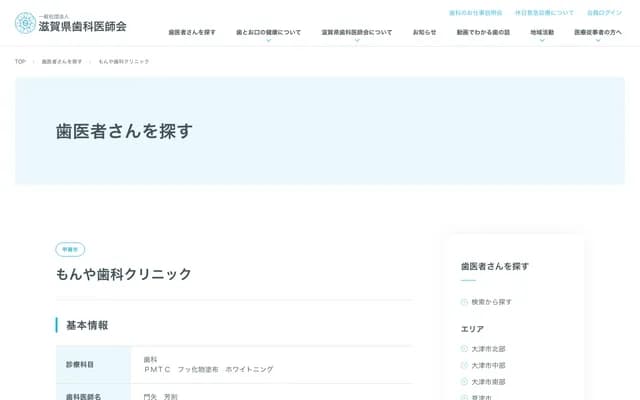The height and width of the screenshot is (400, 640).
Task: Select the 基本情報 section heading
Action: pyautogui.click(x=87, y=325)
